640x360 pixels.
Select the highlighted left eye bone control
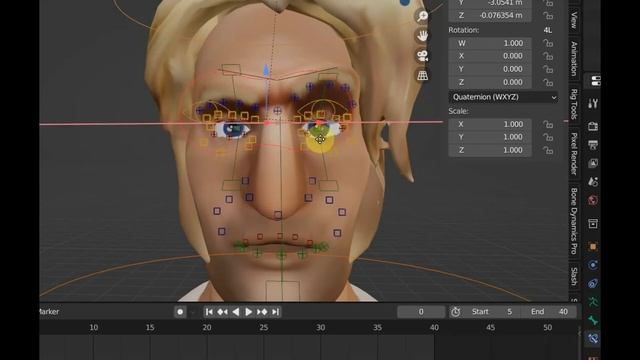pos(320,140)
